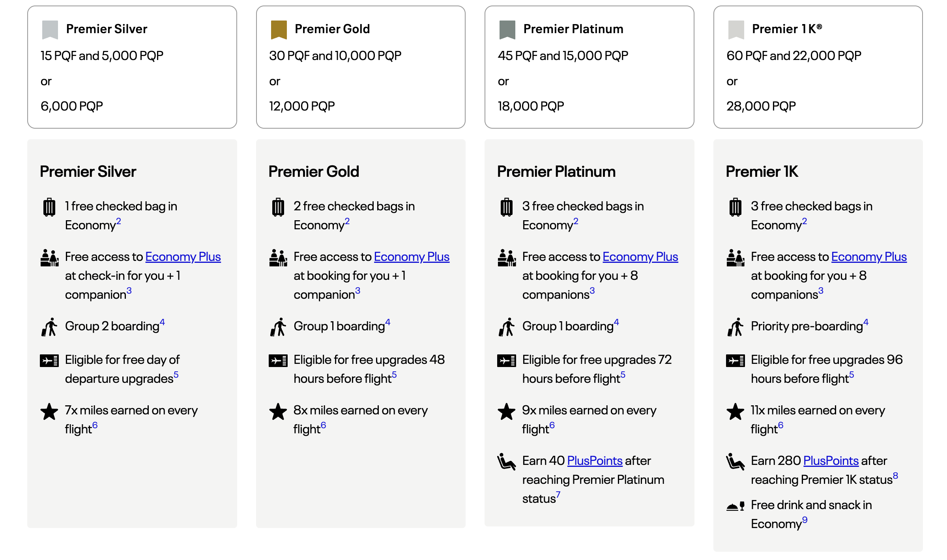Click the upgrade ticket icon under Premier 1K
The image size is (947, 560).
736,360
